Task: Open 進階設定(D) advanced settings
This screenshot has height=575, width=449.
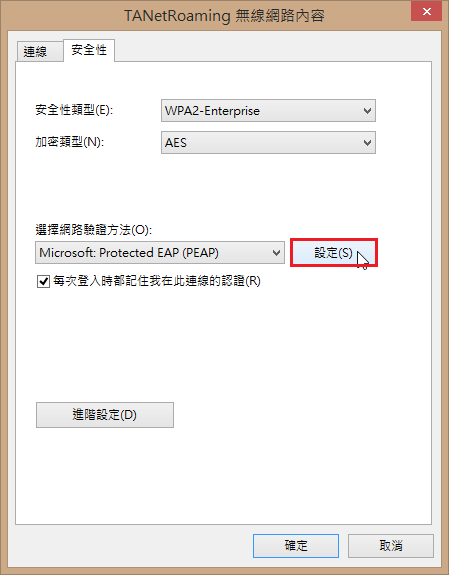Action: pyautogui.click(x=105, y=415)
